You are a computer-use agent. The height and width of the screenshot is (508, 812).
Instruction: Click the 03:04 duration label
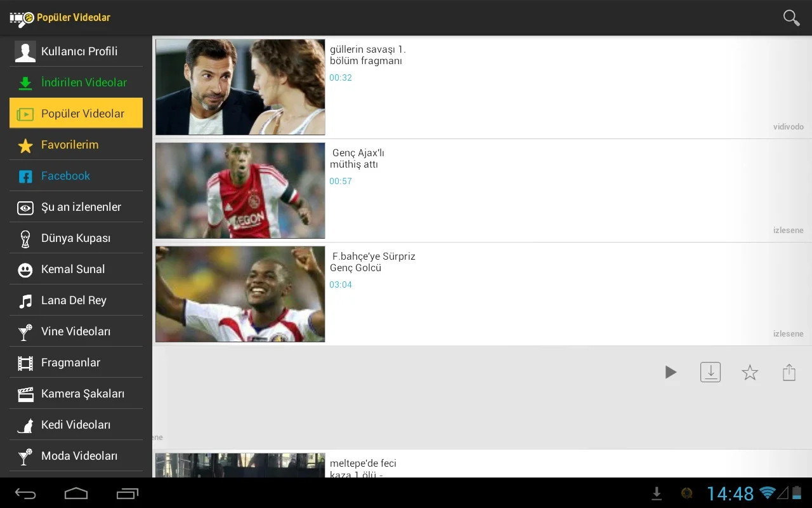(341, 284)
